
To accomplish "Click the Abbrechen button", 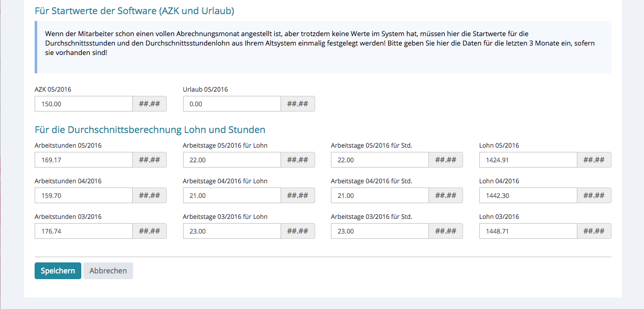I will click(108, 271).
